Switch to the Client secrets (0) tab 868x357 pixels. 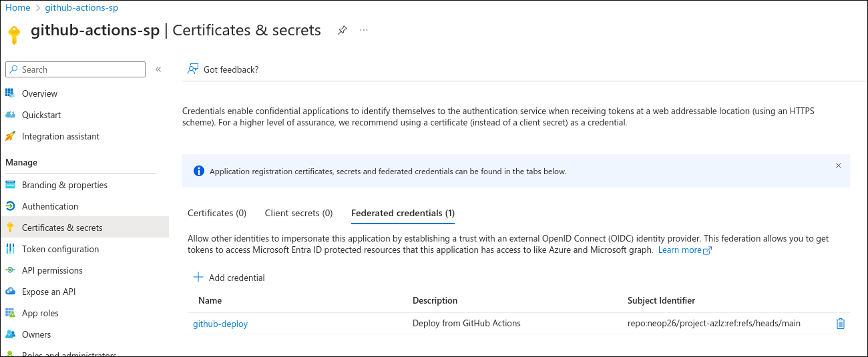point(298,213)
